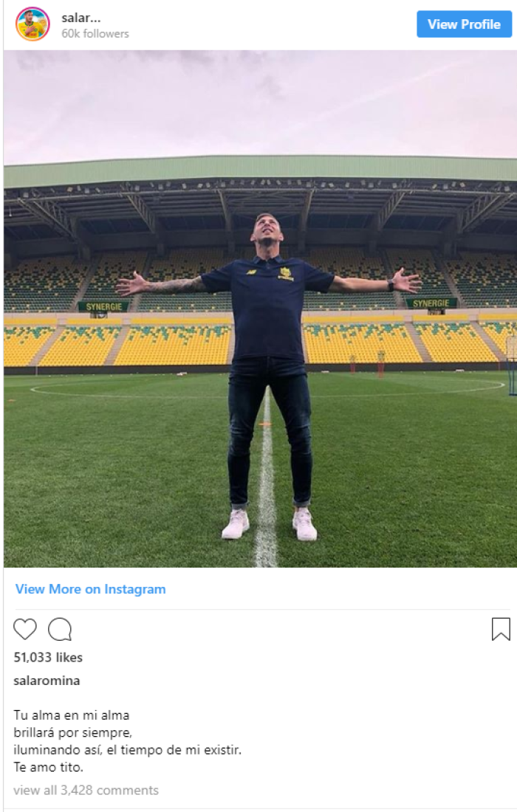Click the caption line "brillará por siempre,"
The image size is (517, 812).
(73, 732)
